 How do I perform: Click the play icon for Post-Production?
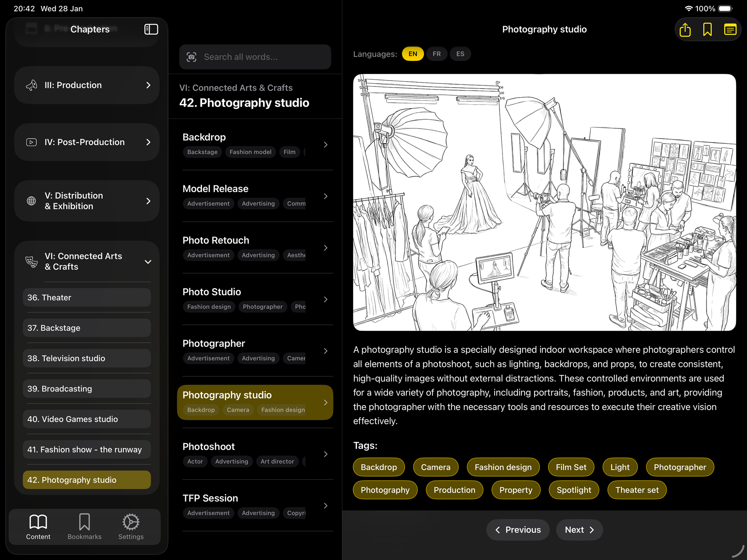click(31, 142)
